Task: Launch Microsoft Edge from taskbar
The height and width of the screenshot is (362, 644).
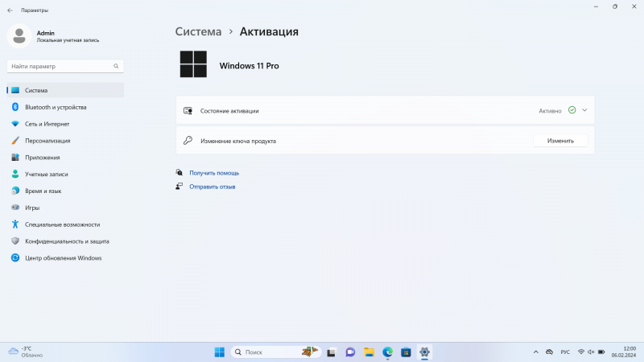Action: point(387,352)
